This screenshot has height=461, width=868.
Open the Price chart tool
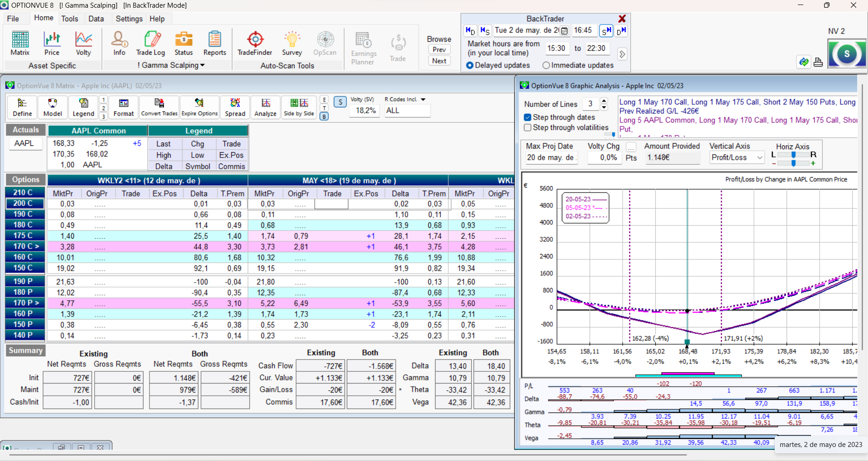[52, 43]
